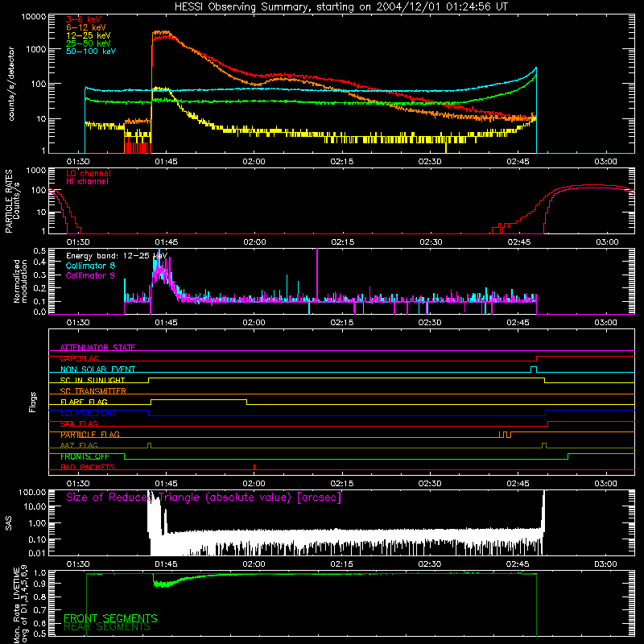Click the yellow 12-25 keV legend label
Viewport: 644px width, 644px height.
[x=88, y=35]
